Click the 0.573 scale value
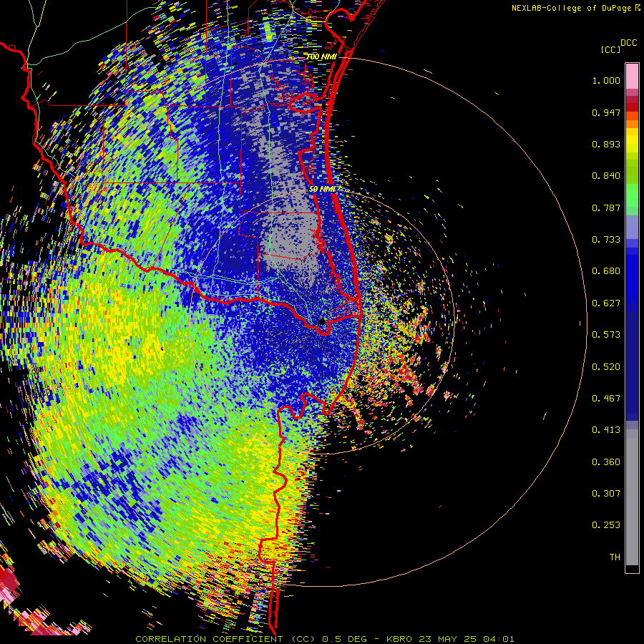The height and width of the screenshot is (644, 644). point(606,335)
